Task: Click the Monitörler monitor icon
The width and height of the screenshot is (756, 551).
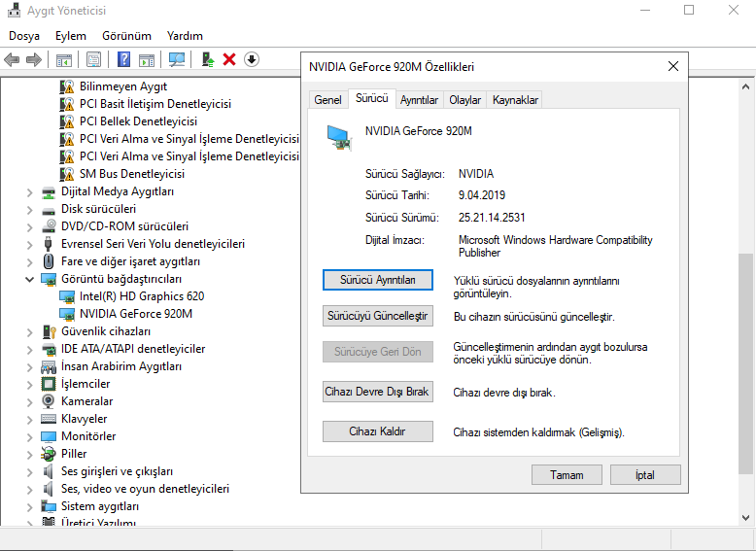Action: point(49,436)
